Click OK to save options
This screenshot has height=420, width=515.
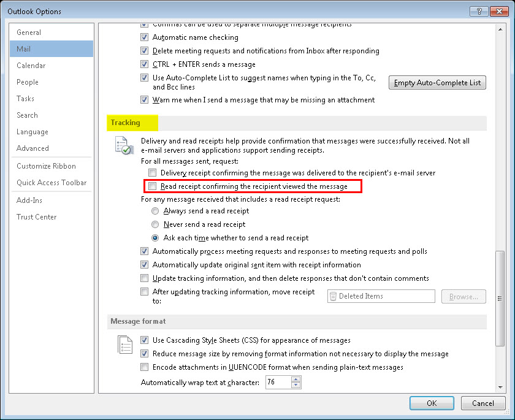tap(432, 403)
